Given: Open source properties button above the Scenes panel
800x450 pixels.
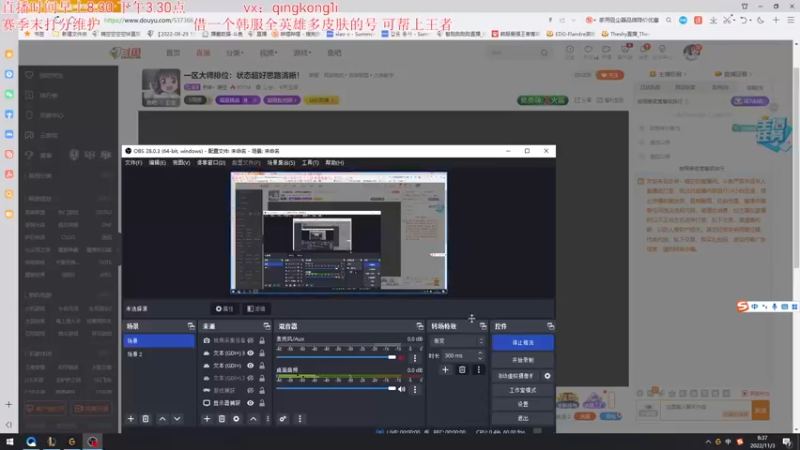Looking at the screenshot, I should 224,309.
